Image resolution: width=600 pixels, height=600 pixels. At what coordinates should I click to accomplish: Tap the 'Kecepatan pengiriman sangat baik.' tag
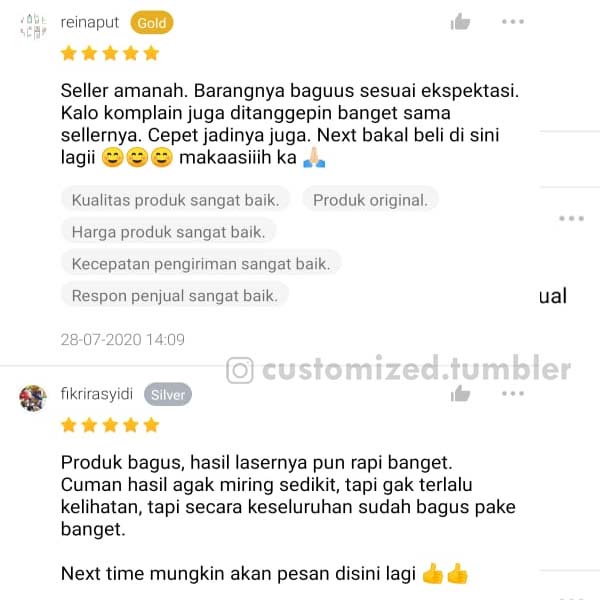[201, 263]
